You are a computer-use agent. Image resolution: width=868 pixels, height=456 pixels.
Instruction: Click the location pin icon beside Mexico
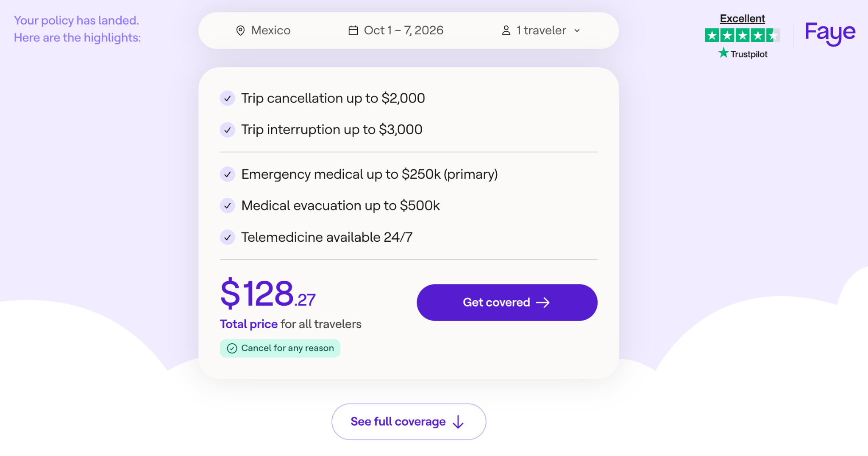(240, 30)
